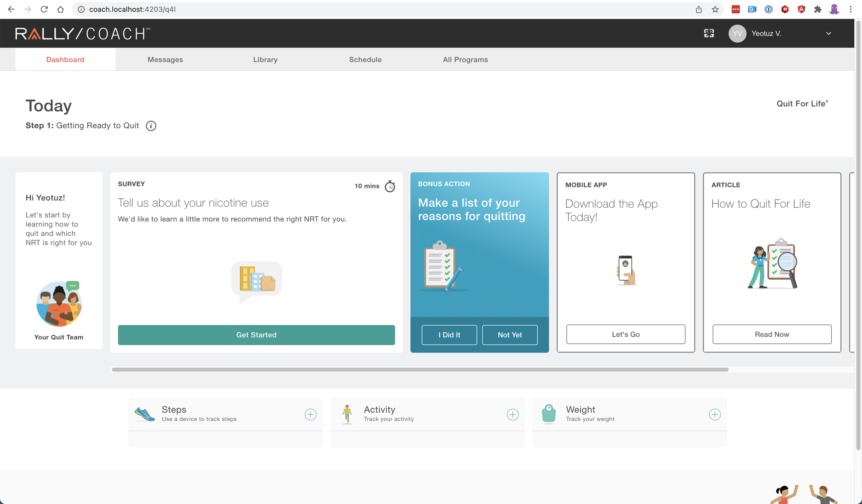Click the QR scan icon in header

click(709, 33)
